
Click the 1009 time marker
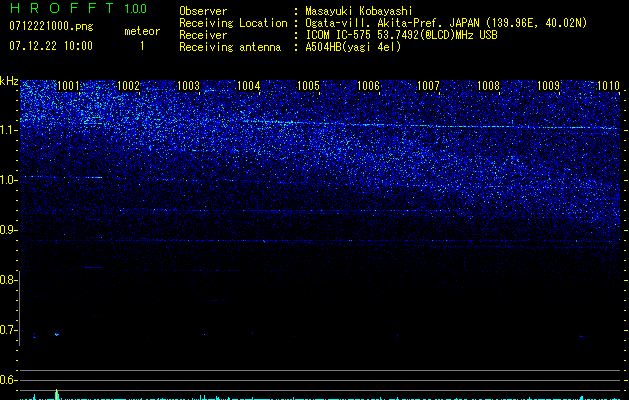[548, 86]
